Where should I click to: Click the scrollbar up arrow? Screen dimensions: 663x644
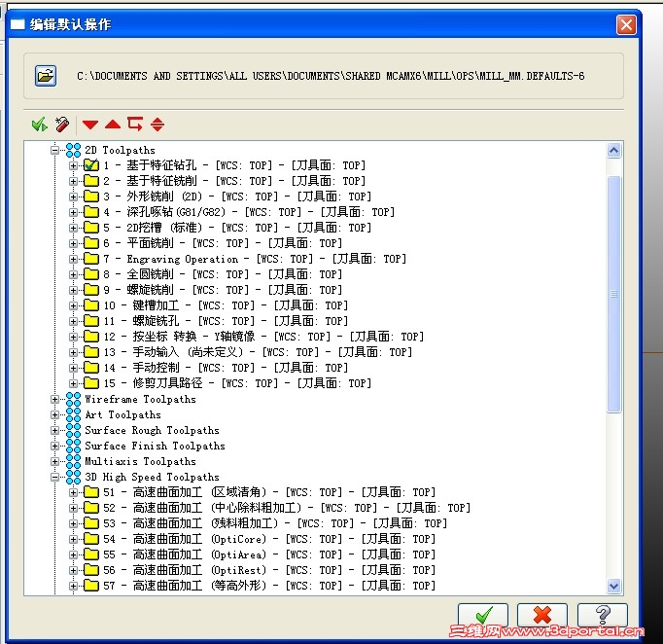click(614, 150)
